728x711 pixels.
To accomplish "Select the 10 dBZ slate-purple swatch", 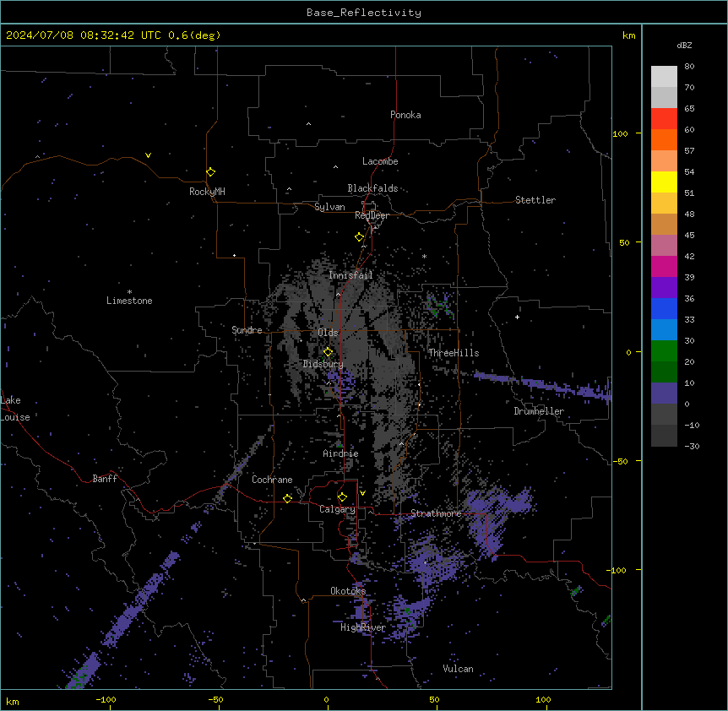I will 664,393.
